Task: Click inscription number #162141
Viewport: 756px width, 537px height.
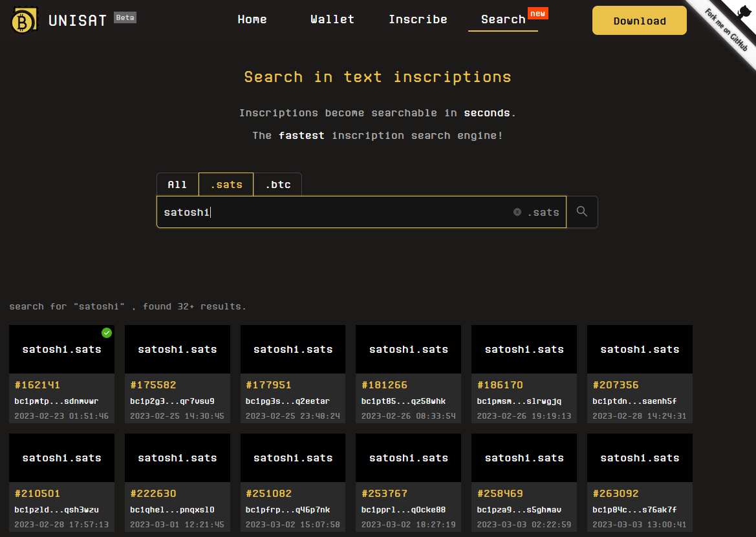Action: coord(37,384)
